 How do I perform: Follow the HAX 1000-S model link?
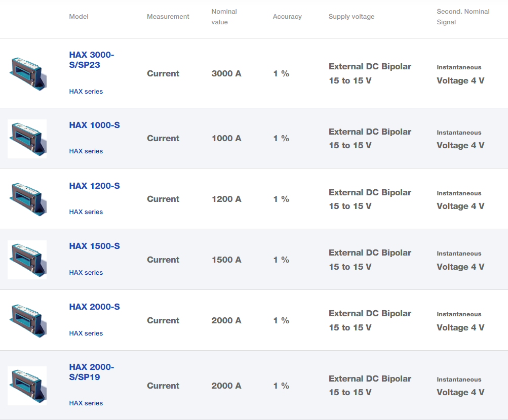point(94,125)
